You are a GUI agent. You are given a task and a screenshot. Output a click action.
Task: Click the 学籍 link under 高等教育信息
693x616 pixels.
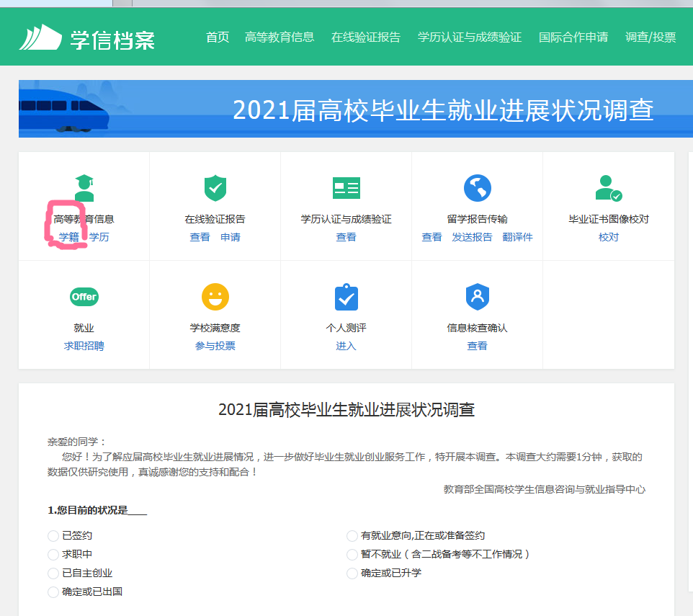pos(69,237)
